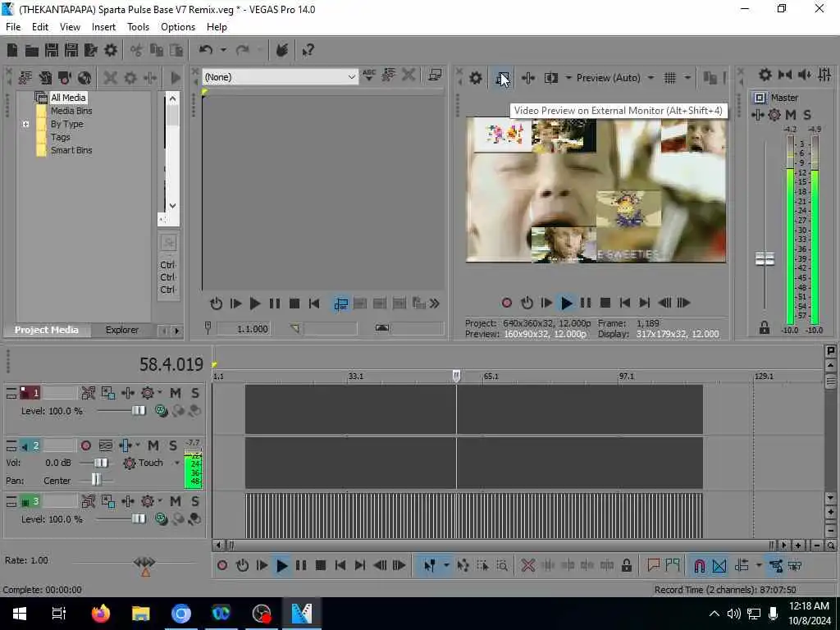Click the Save project icon
Screen dimensions: 840x630
click(x=52, y=50)
